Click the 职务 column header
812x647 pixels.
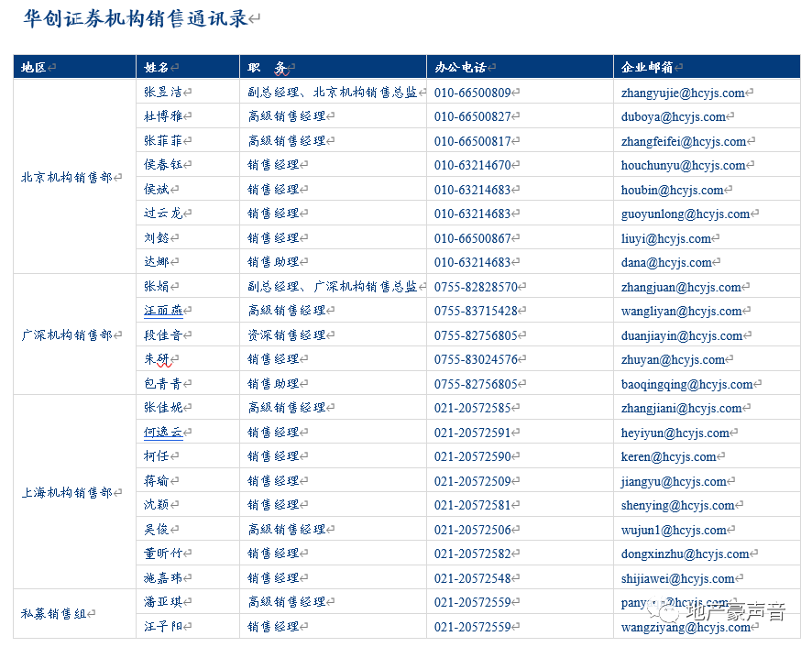[268, 67]
